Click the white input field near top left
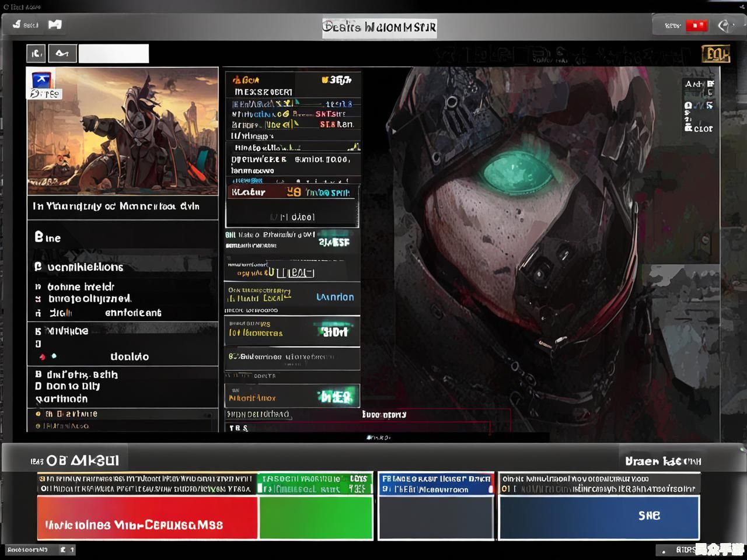747x560 pixels. [114, 54]
